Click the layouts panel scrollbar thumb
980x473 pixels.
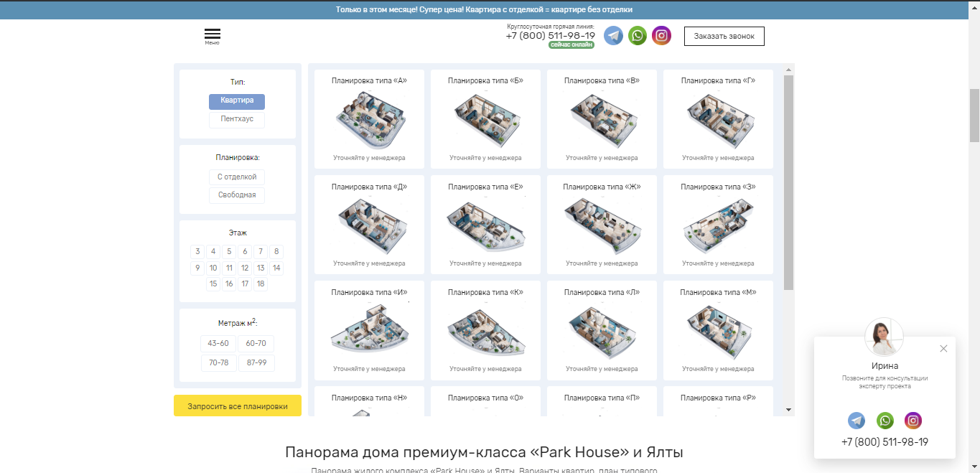788,182
